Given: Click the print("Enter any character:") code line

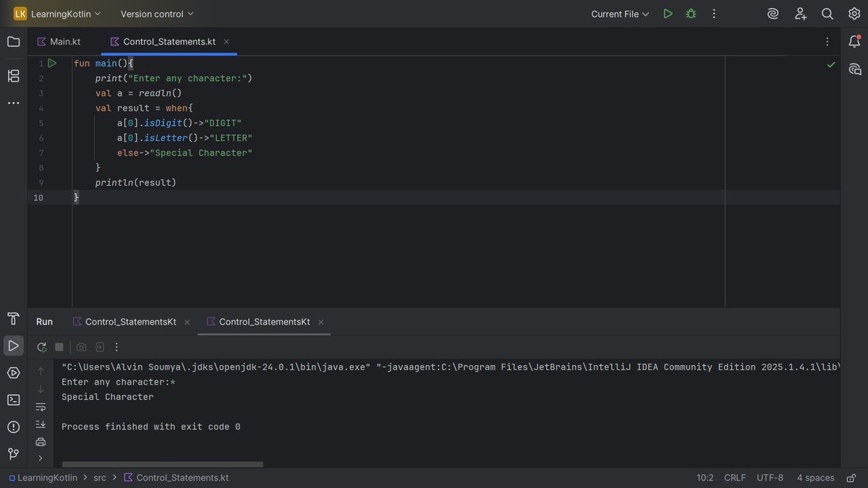Looking at the screenshot, I should 174,78.
